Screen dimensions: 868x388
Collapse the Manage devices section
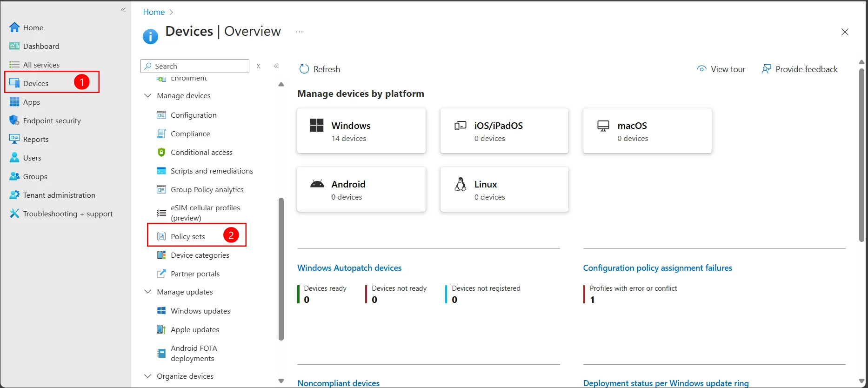(148, 95)
